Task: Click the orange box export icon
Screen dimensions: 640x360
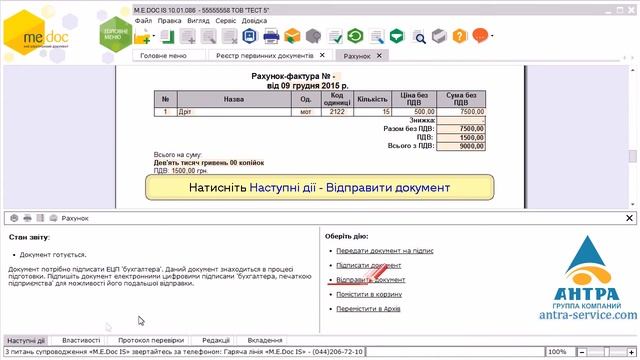Action: point(292,36)
